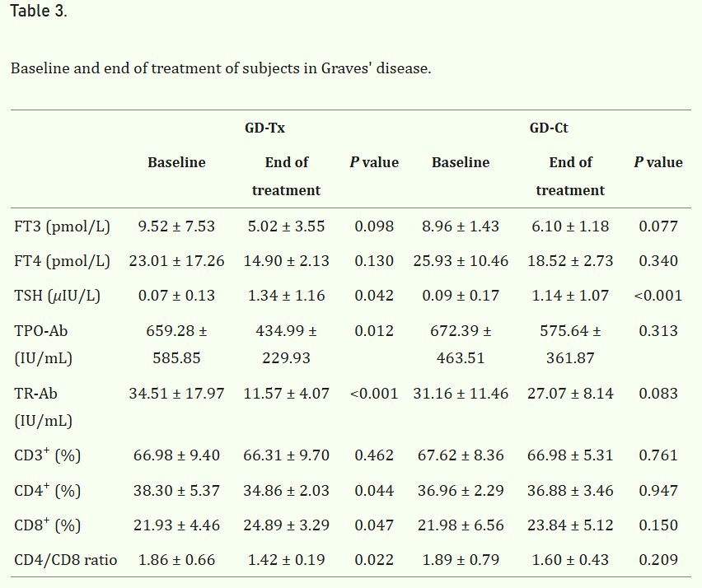Select the CD8+ (%) row label
Image resolution: width=702 pixels, height=588 pixels.
48,525
